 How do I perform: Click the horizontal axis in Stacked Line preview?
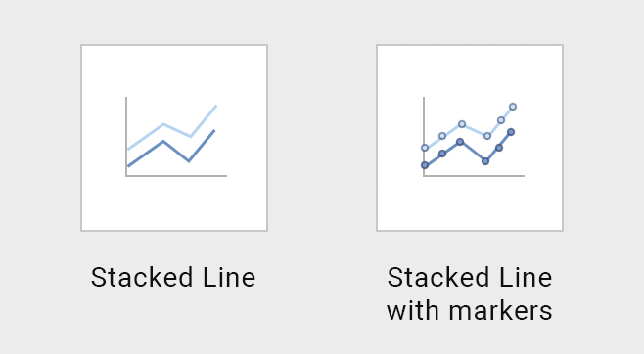click(176, 176)
